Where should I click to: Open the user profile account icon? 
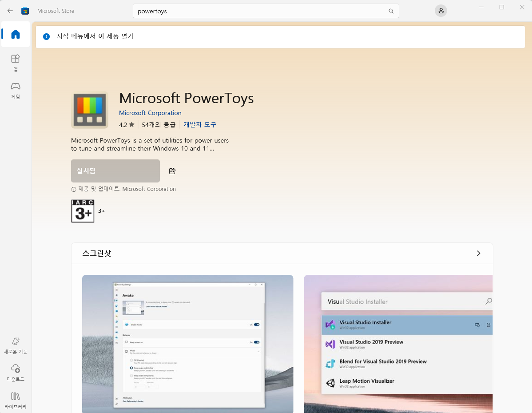tap(441, 11)
